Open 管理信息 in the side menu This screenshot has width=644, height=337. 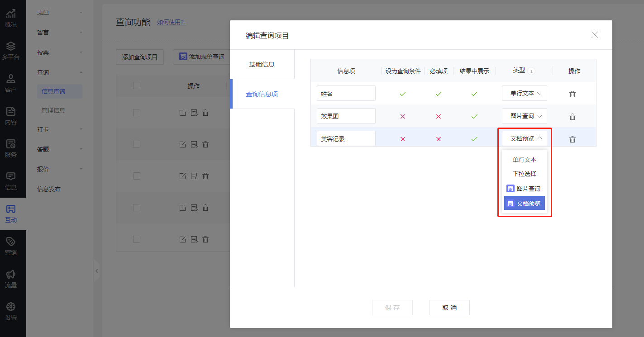[53, 110]
